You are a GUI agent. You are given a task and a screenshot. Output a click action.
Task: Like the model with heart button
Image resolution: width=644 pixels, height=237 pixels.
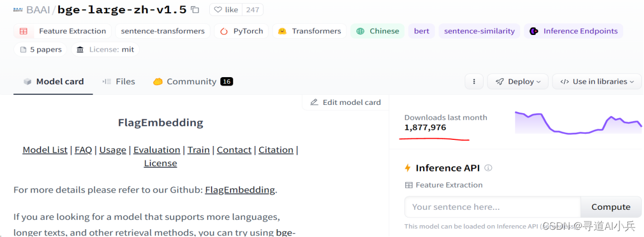(226, 9)
